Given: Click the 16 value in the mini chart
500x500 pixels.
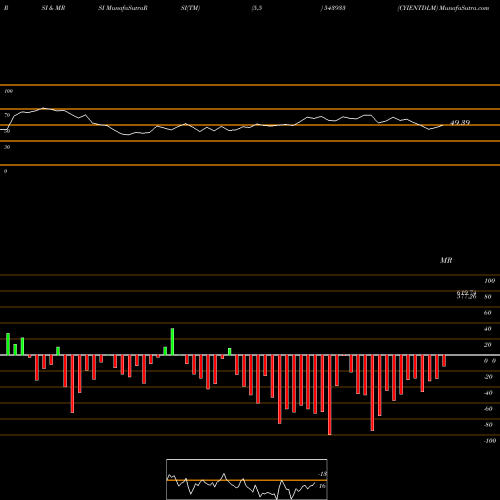Looking at the screenshot, I should pyautogui.click(x=322, y=486).
